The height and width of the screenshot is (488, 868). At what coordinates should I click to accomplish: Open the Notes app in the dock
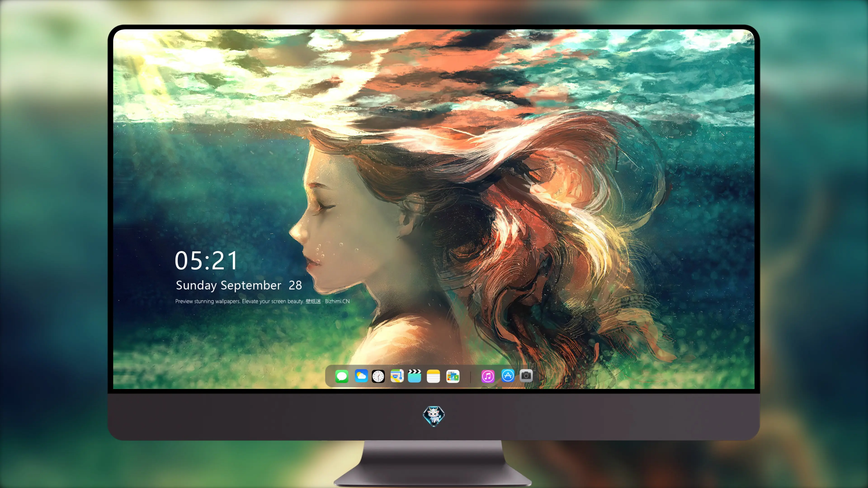click(x=433, y=376)
